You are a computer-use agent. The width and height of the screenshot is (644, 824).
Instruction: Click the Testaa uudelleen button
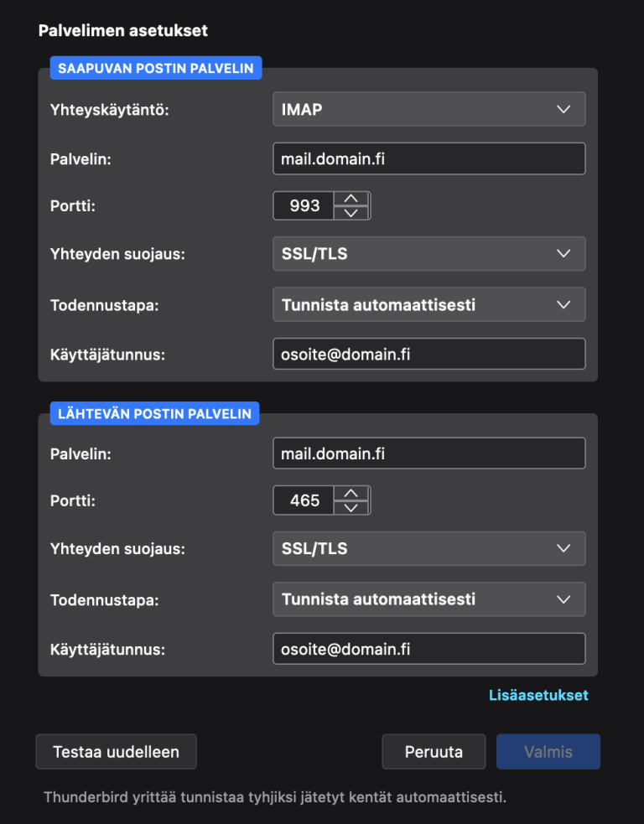point(117,752)
